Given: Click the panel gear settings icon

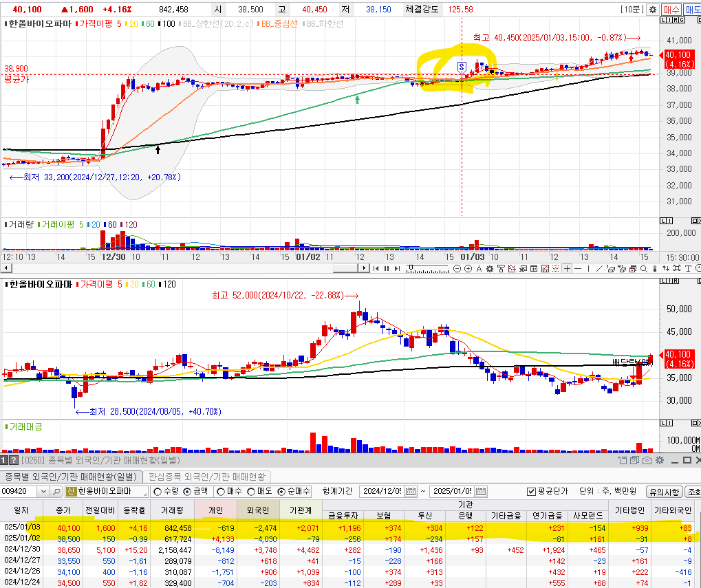Looking at the screenshot, I should click(660, 460).
